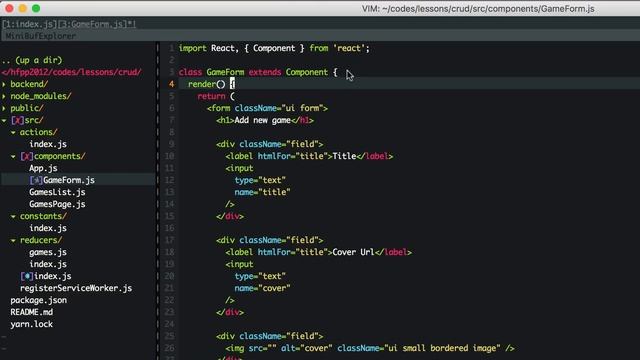
Task: Click line number 4 in gutter
Action: click(x=171, y=84)
